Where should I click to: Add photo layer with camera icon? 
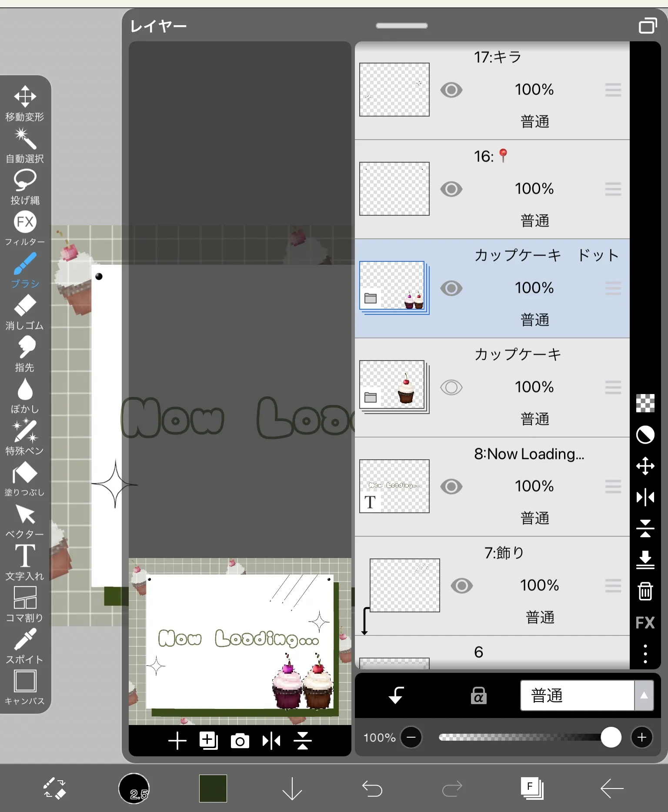click(240, 741)
